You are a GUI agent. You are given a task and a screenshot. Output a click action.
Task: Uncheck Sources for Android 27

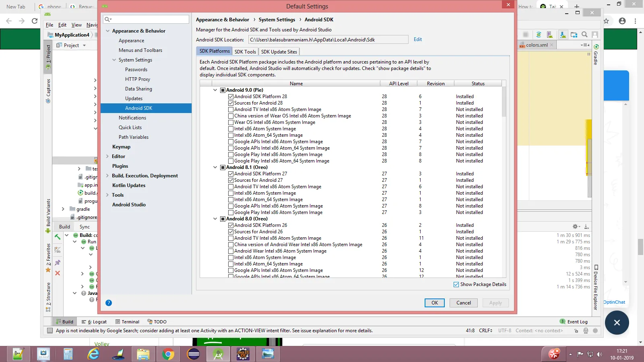(x=231, y=180)
